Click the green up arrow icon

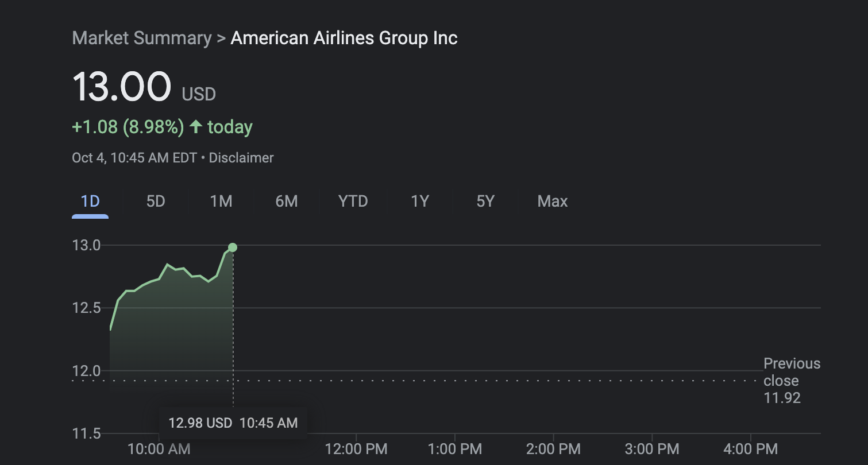point(196,127)
